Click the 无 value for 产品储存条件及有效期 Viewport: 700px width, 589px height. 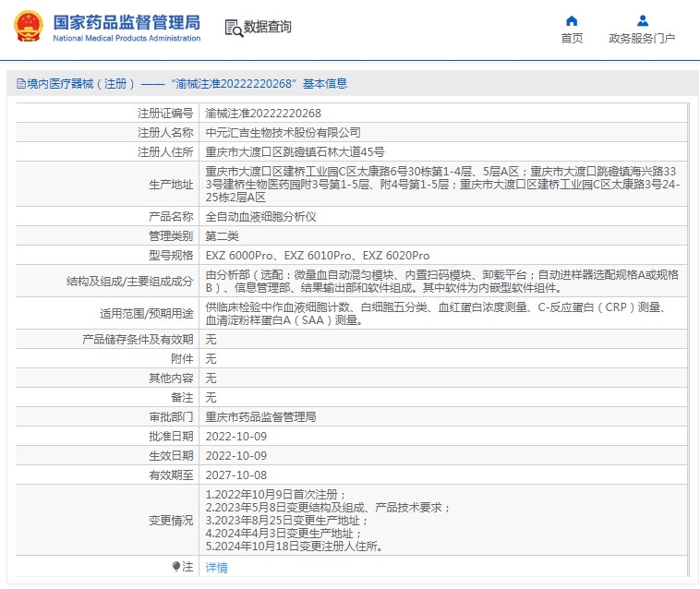point(211,340)
